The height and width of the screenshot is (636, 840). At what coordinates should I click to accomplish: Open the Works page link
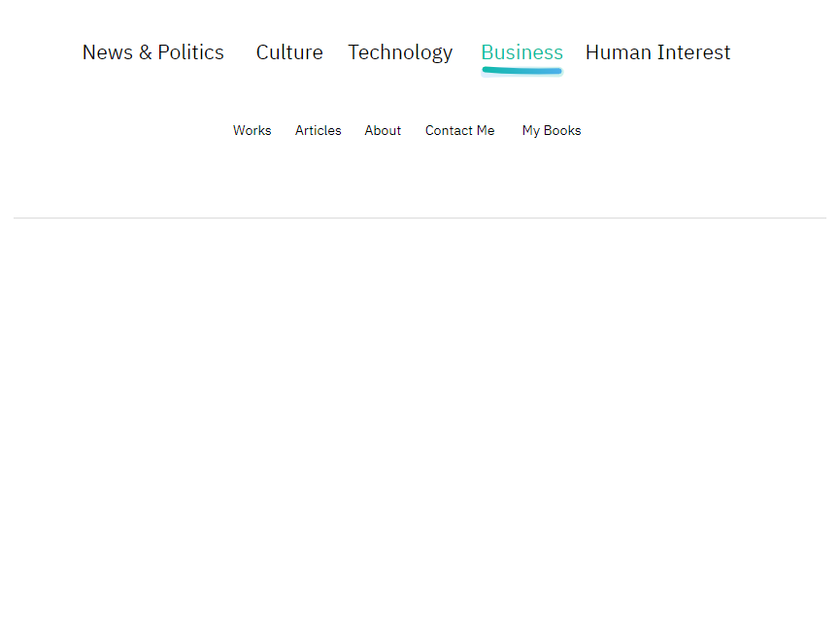[252, 131]
